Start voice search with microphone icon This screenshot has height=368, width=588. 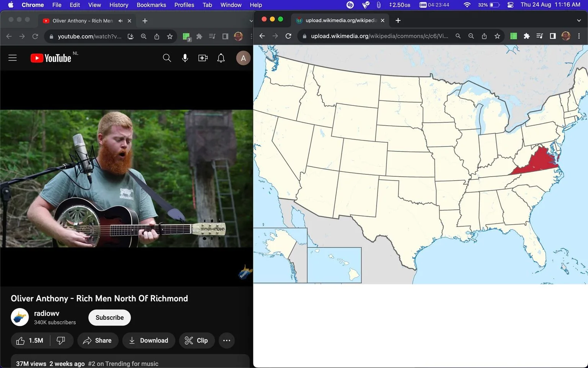point(185,58)
